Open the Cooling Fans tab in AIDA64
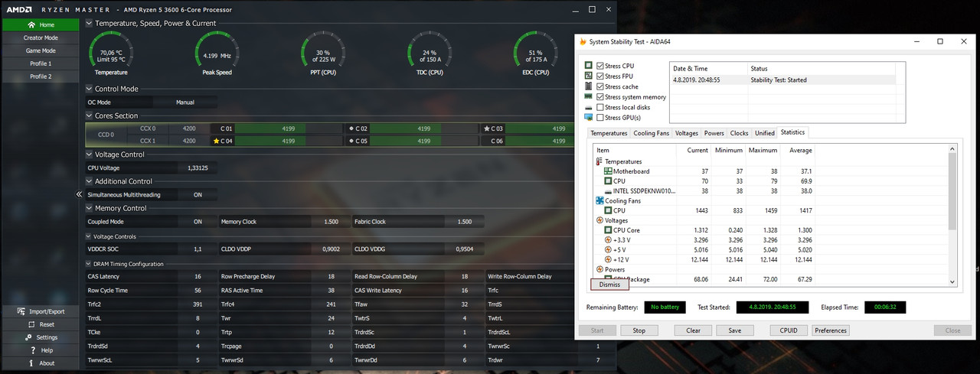 click(652, 133)
